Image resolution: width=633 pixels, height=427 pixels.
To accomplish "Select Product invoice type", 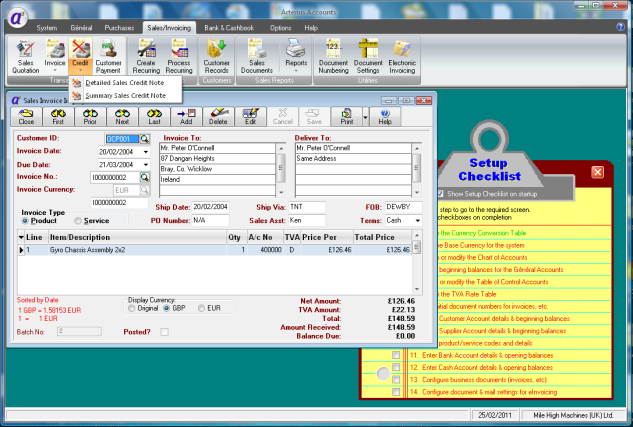I will [25, 221].
